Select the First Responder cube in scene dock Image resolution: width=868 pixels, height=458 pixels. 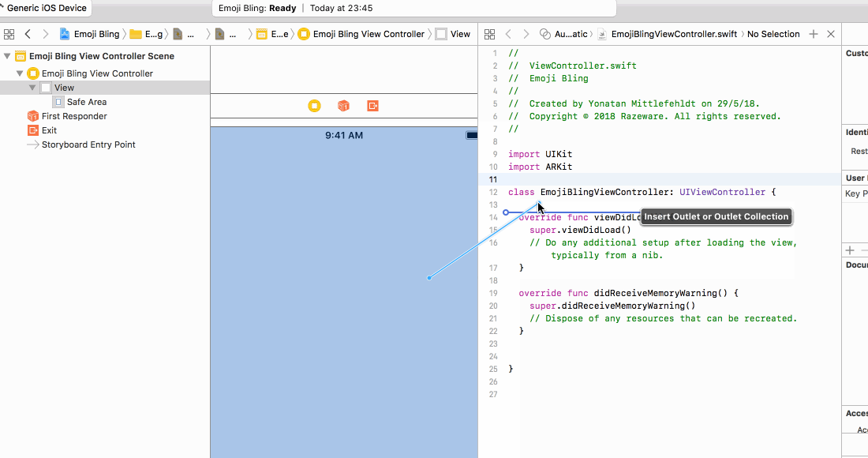(344, 106)
